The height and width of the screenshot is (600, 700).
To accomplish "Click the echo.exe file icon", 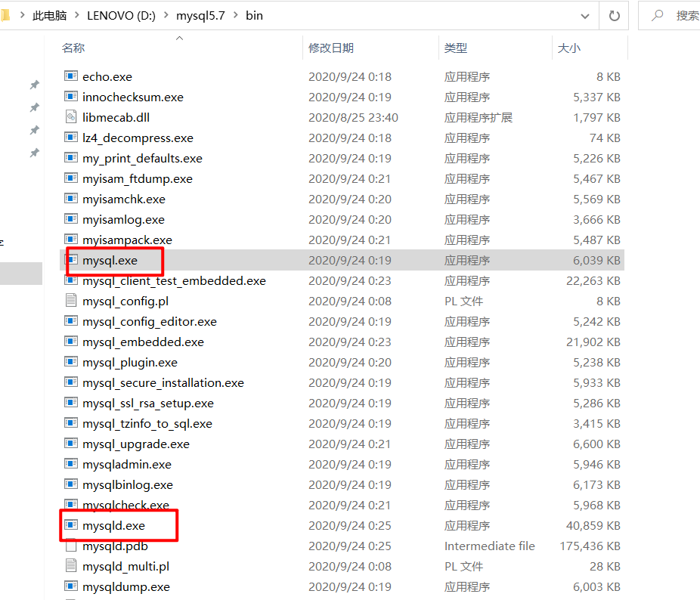I will coord(71,76).
